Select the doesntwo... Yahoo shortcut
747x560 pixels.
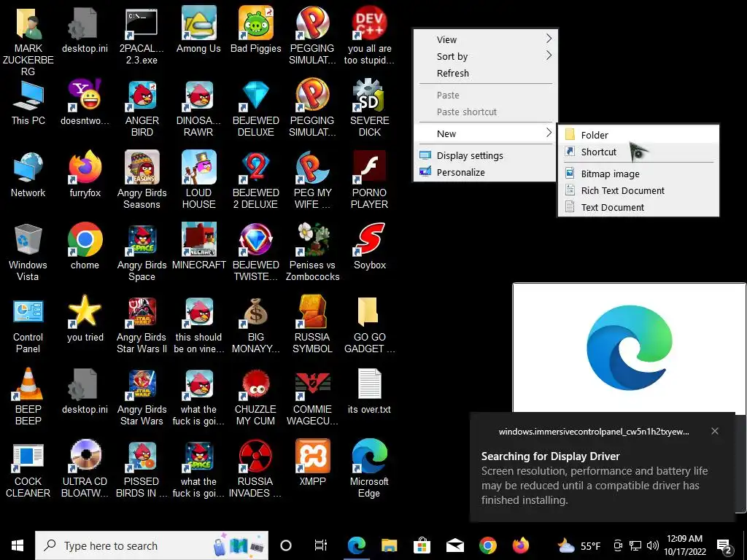pyautogui.click(x=85, y=103)
